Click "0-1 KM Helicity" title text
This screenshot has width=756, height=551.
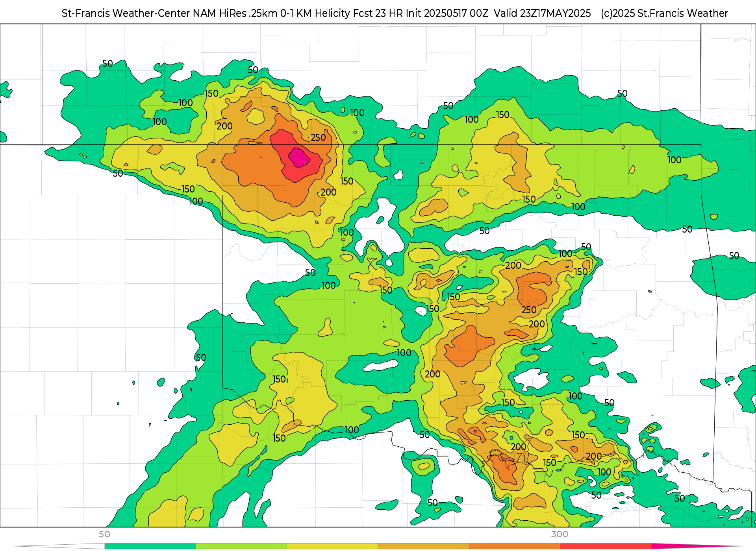click(x=315, y=13)
